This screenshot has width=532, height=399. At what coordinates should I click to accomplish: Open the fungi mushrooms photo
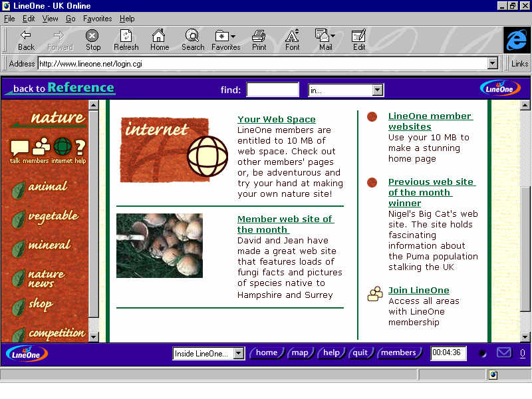click(160, 245)
